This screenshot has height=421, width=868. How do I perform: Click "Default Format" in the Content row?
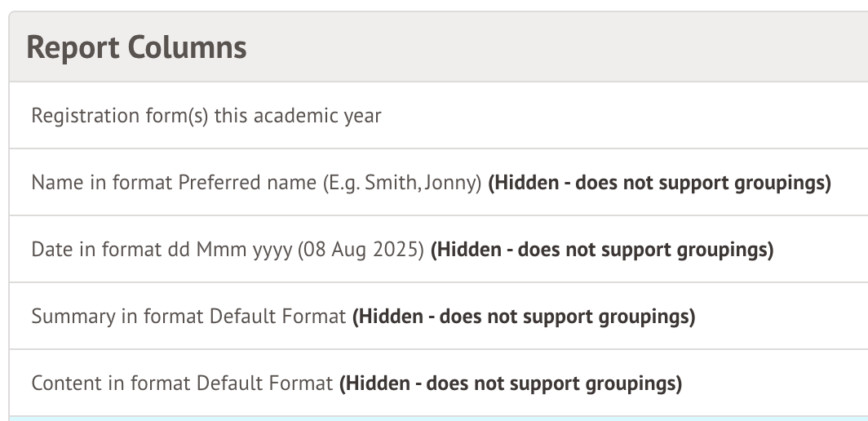pyautogui.click(x=264, y=383)
